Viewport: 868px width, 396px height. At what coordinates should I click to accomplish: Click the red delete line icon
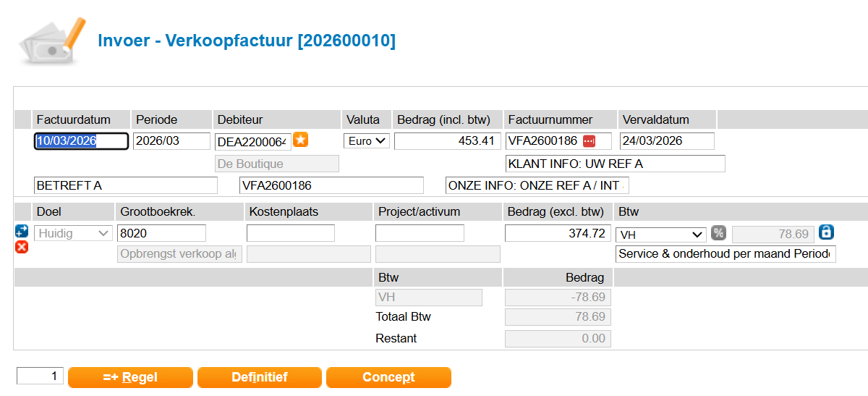point(22,248)
